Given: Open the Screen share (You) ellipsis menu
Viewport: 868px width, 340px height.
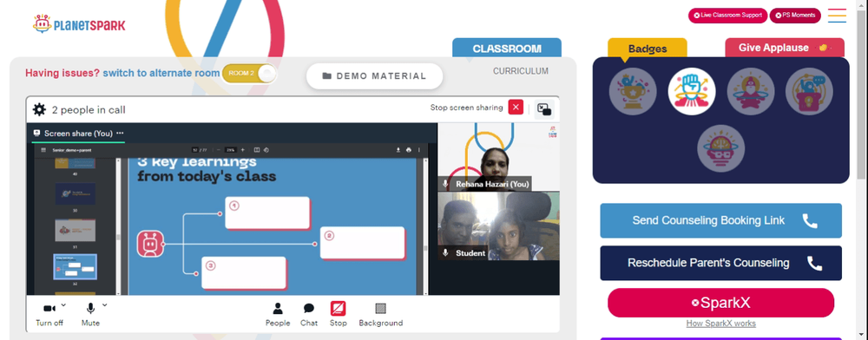Looking at the screenshot, I should point(120,134).
